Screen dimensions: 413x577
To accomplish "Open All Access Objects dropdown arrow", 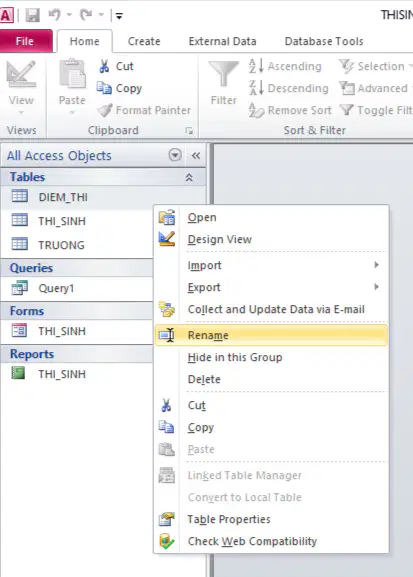I will (175, 155).
